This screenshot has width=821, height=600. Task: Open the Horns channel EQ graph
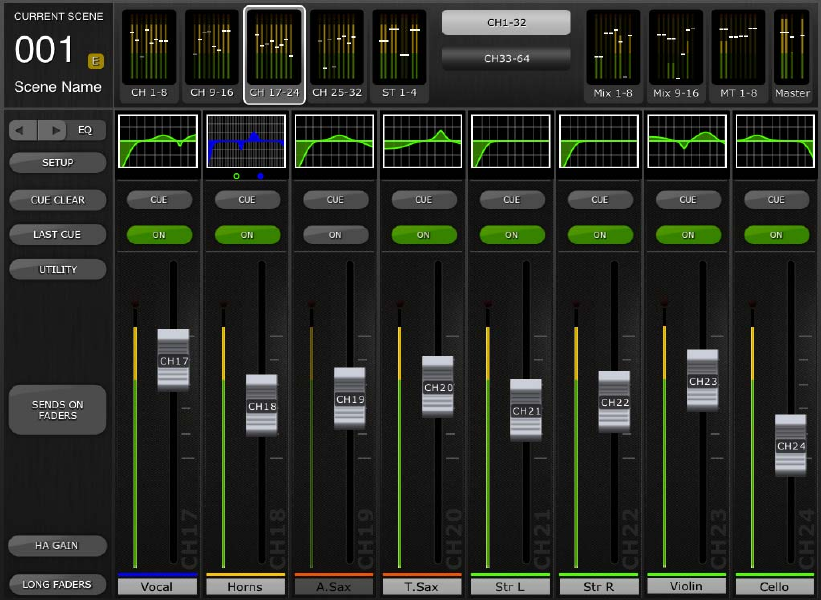tap(246, 140)
